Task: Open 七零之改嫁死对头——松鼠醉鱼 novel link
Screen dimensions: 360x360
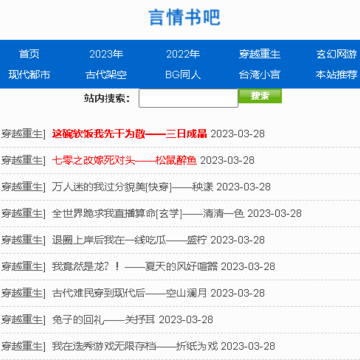Action: tap(124, 160)
